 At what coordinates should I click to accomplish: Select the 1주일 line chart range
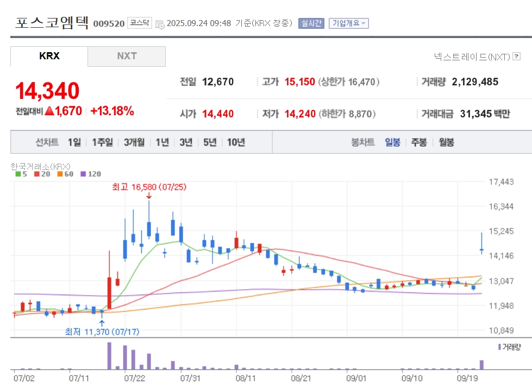(103, 142)
